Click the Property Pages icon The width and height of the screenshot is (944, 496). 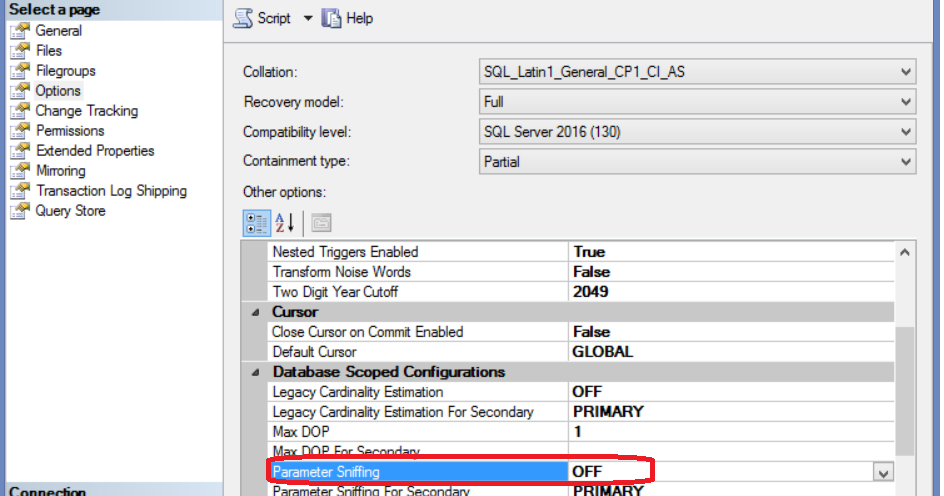(x=321, y=223)
